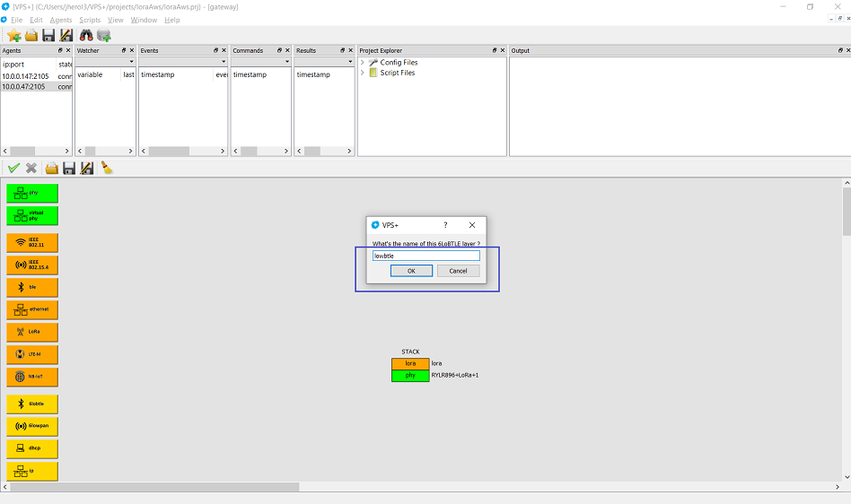
Task: Click the broom clear icon
Action: (107, 168)
